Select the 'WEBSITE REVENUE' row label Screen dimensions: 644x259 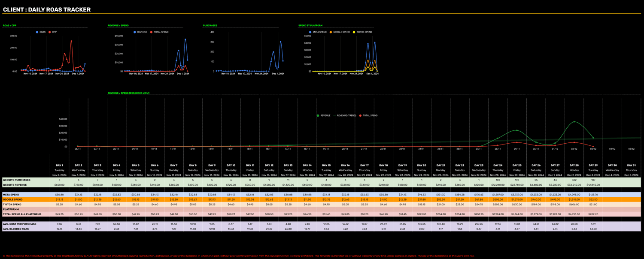pyautogui.click(x=14, y=185)
